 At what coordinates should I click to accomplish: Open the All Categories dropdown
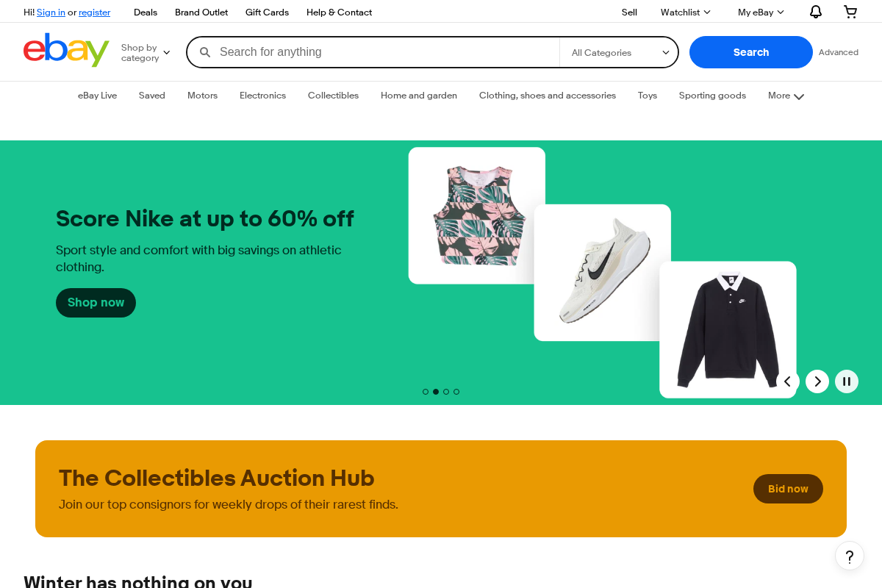(620, 52)
